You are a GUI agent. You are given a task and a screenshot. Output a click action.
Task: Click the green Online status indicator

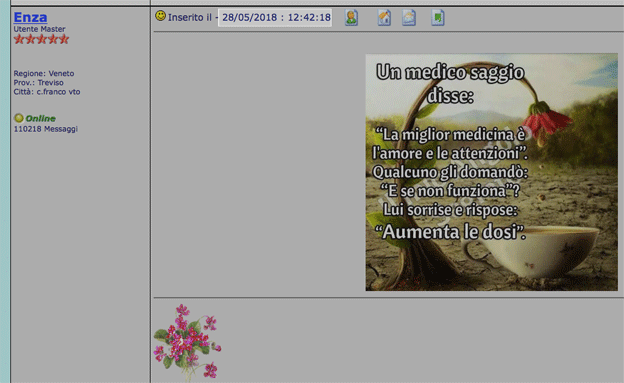point(19,118)
